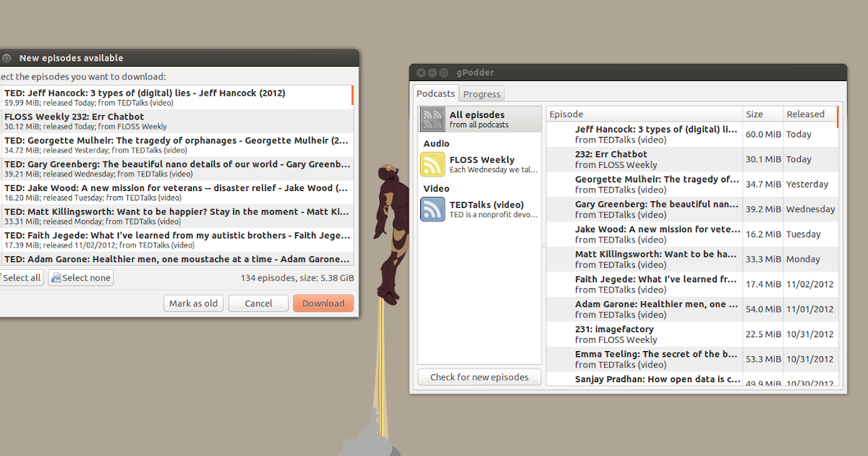Click the 11/01/2012 released cell
This screenshot has height=456, width=868.
coord(810,309)
